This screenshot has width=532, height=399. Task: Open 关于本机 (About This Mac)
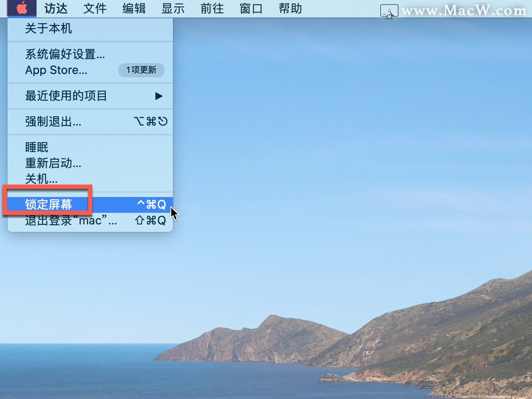[x=49, y=29]
